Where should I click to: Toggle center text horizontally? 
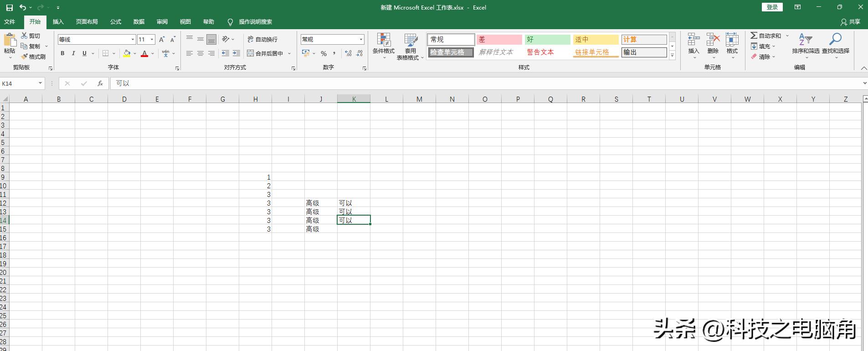200,53
